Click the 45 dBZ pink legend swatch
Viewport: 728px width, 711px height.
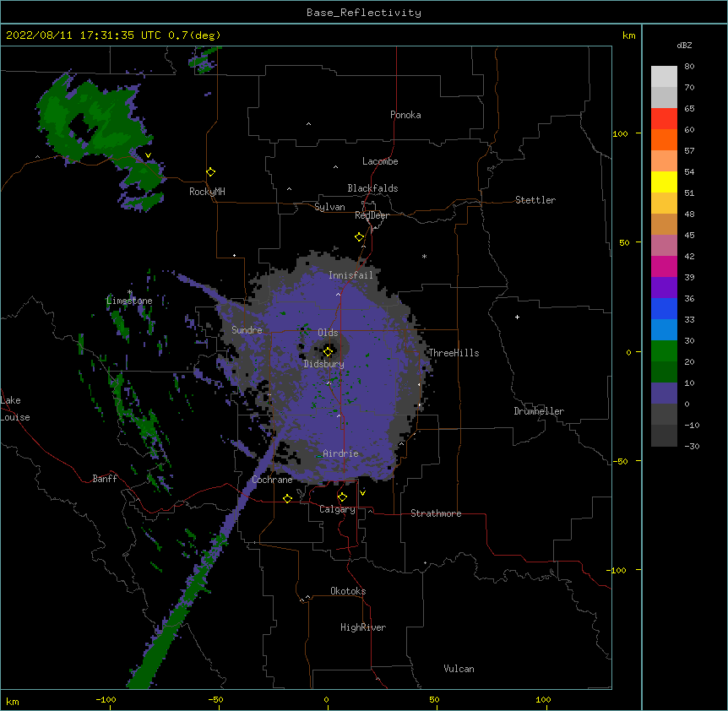664,245
